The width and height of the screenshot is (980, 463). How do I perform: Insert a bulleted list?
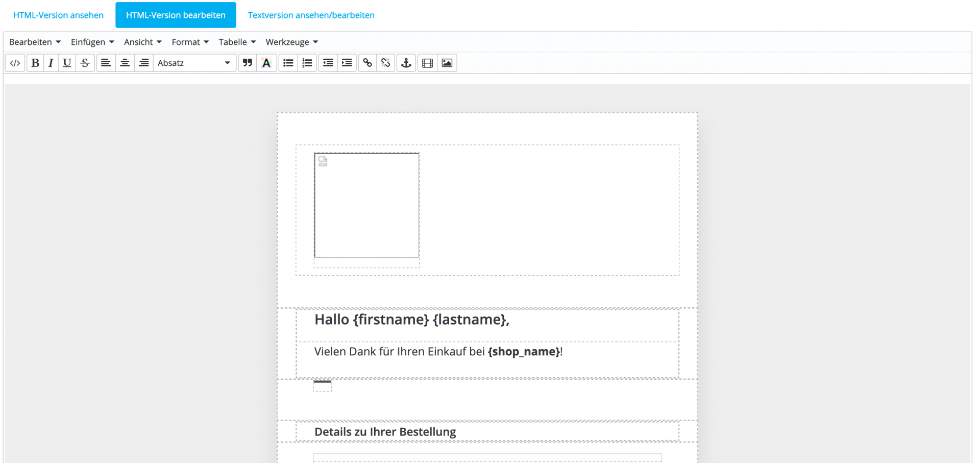288,63
